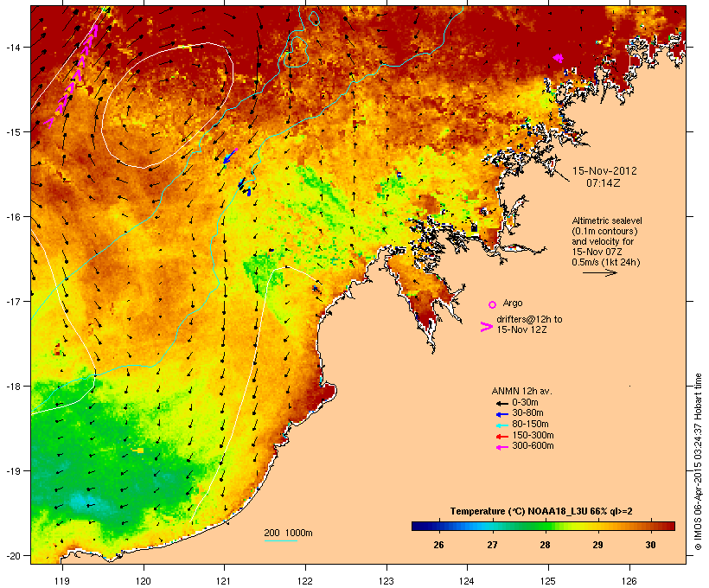Click the longitude label '123'
Image resolution: width=709 pixels, height=588 pixels.
point(386,581)
